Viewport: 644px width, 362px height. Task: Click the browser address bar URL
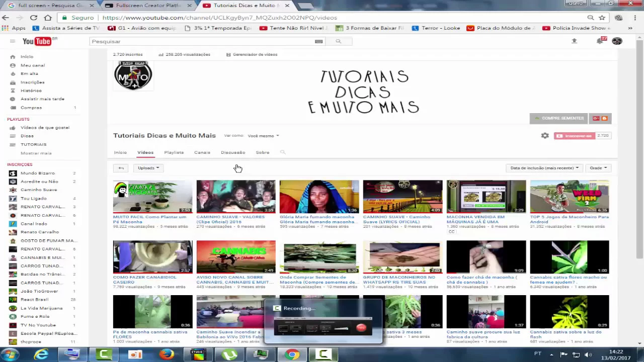[x=219, y=18]
